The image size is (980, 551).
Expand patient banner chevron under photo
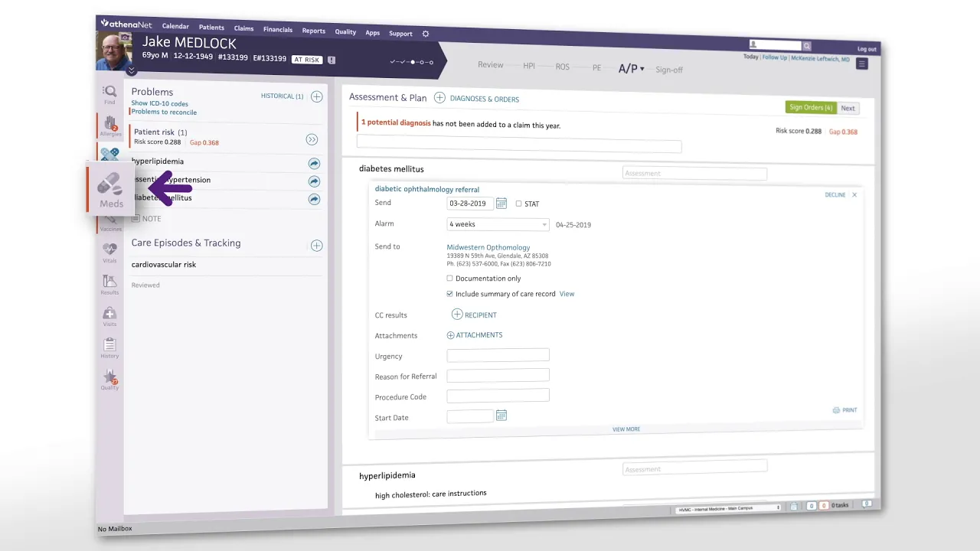132,70
